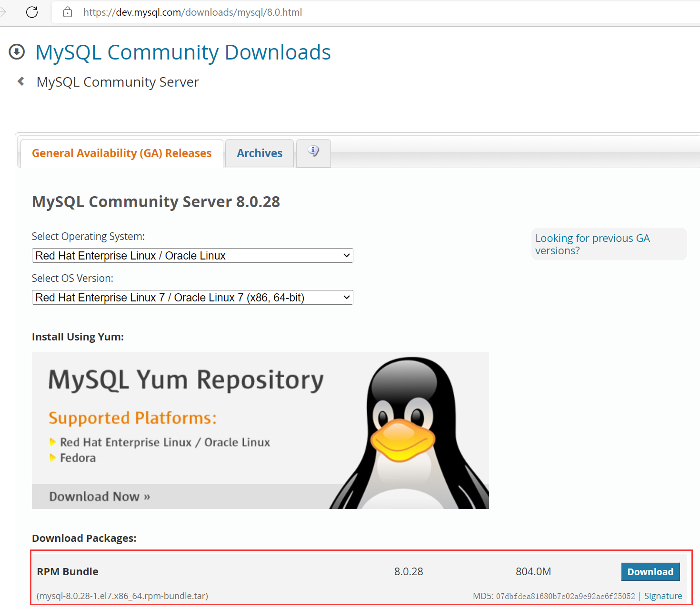The height and width of the screenshot is (609, 700).
Task: Click the Download button for RPM Bundle
Action: coord(650,572)
